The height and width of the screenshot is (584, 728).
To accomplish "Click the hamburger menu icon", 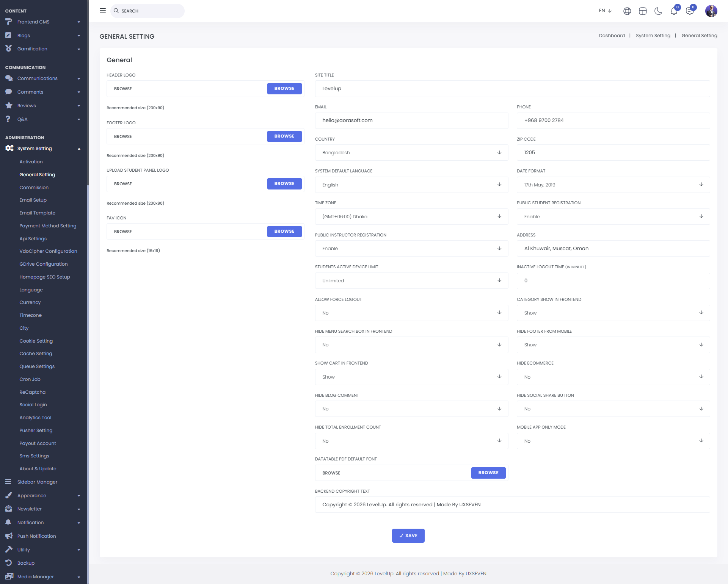I will coord(103,11).
